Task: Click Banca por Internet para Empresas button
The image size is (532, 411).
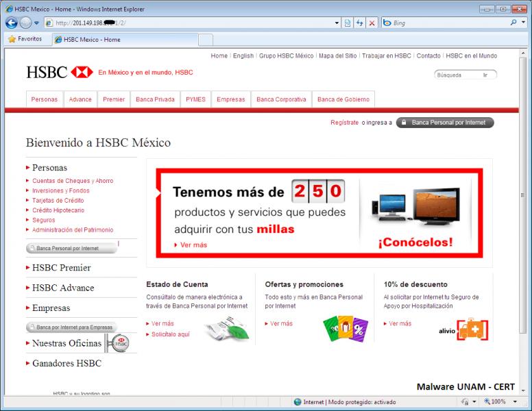Action: (x=71, y=327)
